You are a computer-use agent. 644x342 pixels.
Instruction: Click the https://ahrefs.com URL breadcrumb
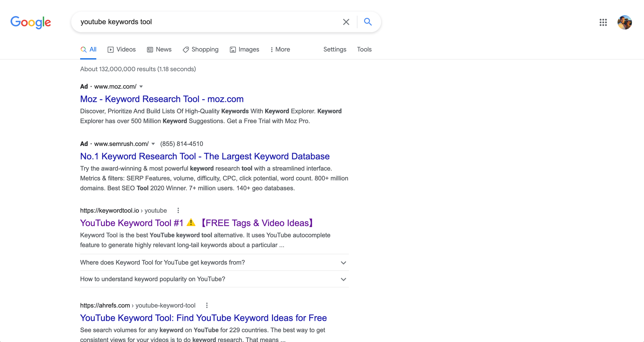coord(138,306)
